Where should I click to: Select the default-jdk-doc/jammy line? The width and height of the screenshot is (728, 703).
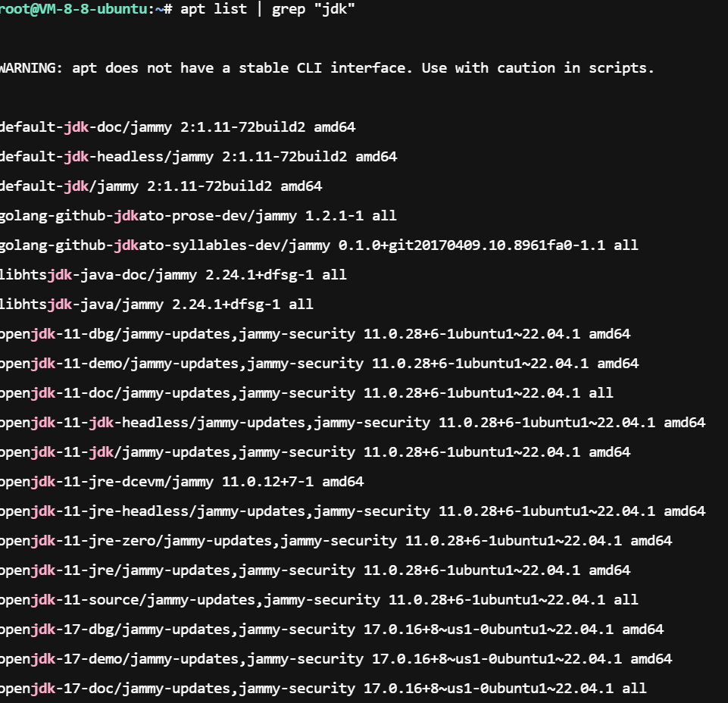(177, 127)
